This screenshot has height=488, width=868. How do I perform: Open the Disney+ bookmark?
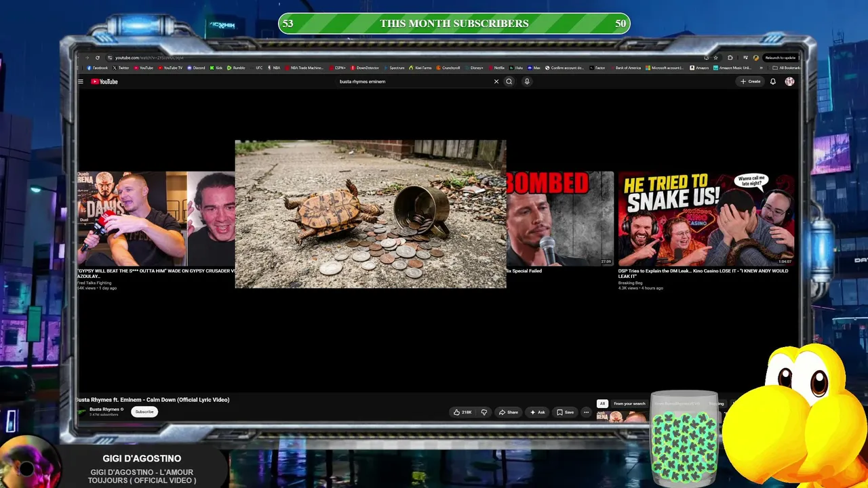tap(475, 68)
